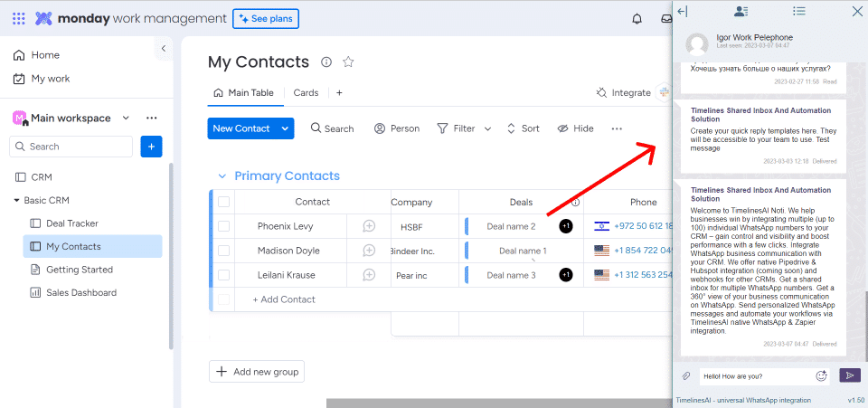Click the See plans button
The height and width of the screenshot is (408, 868).
pos(266,19)
